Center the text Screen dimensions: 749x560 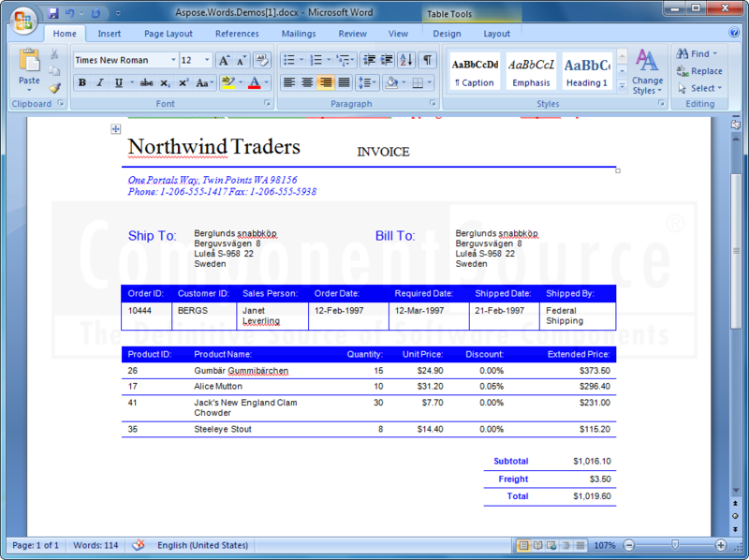tap(307, 82)
